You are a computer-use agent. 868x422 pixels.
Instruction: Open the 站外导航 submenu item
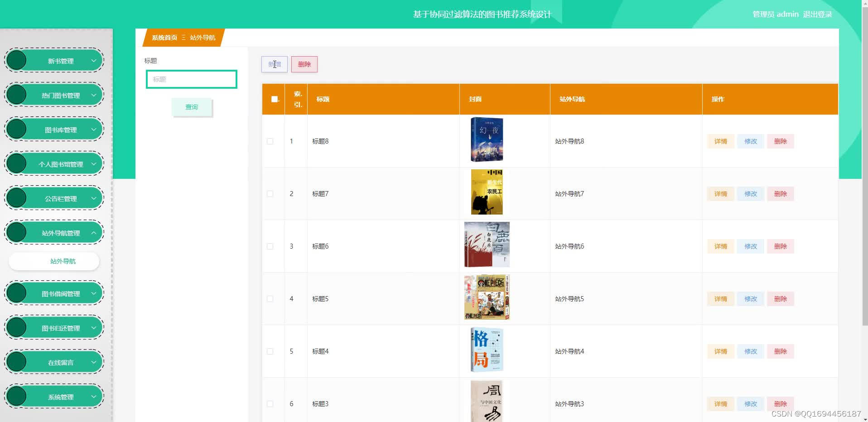coord(54,261)
